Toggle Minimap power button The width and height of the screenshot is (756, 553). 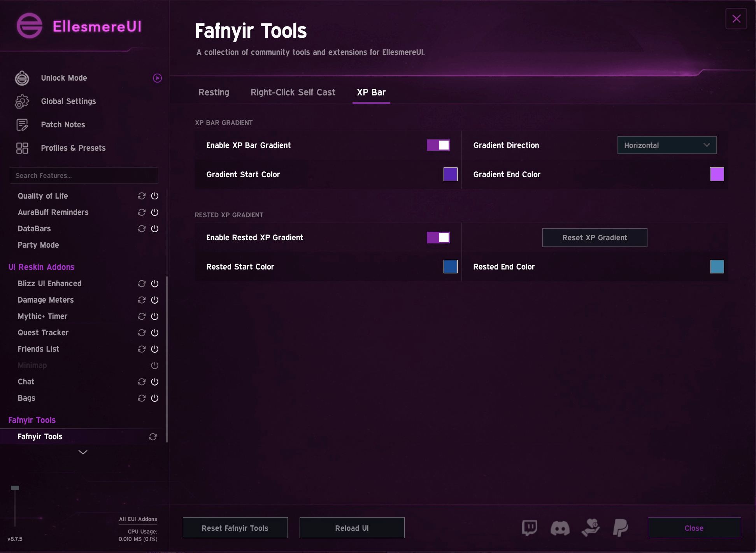pyautogui.click(x=155, y=365)
